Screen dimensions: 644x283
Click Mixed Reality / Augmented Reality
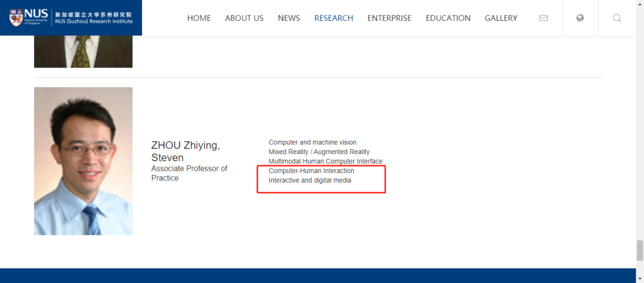[319, 152]
